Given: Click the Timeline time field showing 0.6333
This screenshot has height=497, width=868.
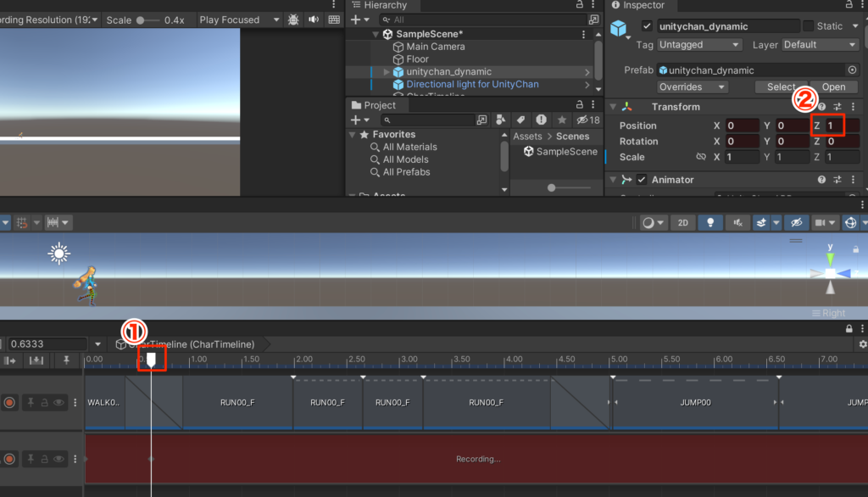Looking at the screenshot, I should click(47, 344).
